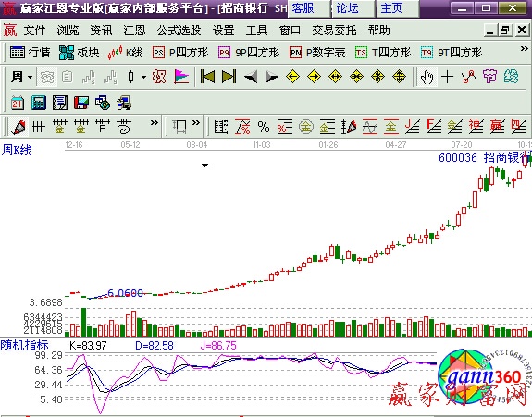The width and height of the screenshot is (532, 417).
Task: Click the 主页 button
Action: (x=397, y=8)
